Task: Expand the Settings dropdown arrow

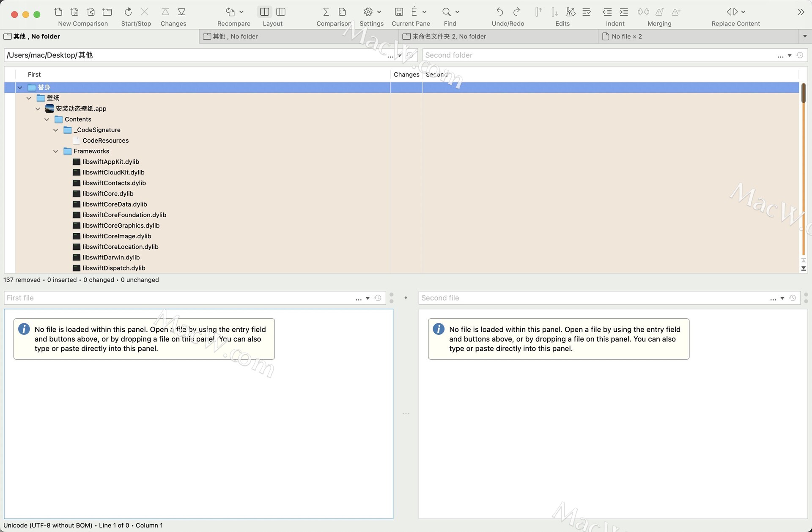Action: click(379, 12)
